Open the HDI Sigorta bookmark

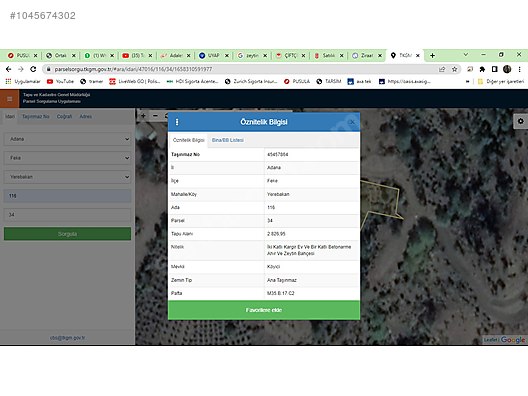pos(192,81)
